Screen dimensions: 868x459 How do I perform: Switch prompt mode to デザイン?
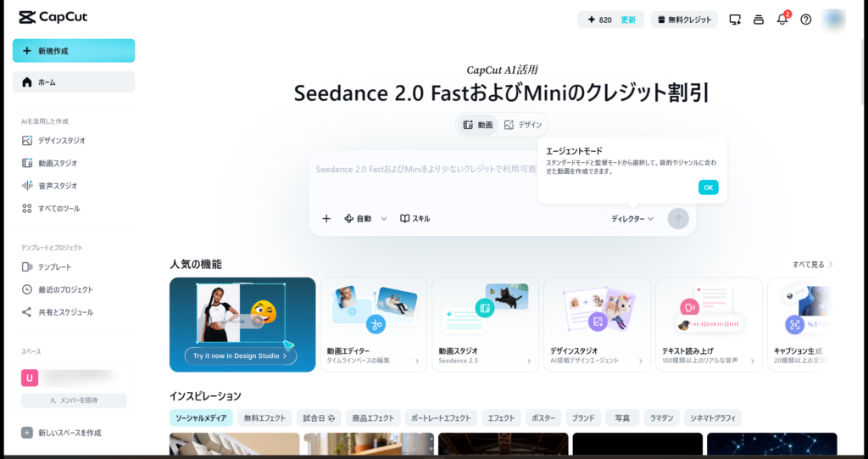coord(522,126)
